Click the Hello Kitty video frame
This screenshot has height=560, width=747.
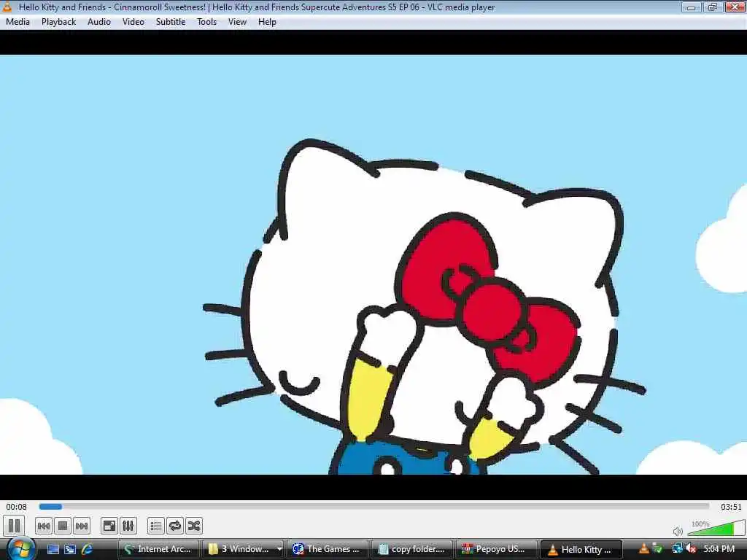(x=373, y=264)
